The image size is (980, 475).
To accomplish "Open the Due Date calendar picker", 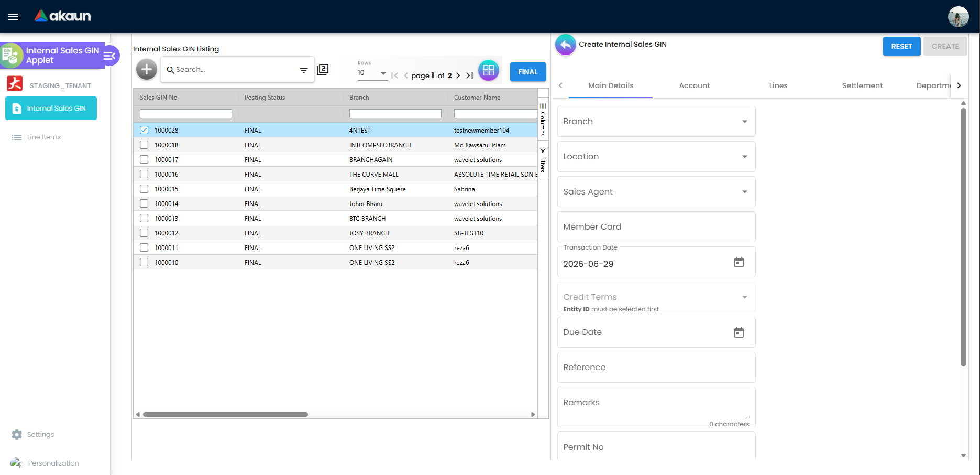I will (739, 332).
